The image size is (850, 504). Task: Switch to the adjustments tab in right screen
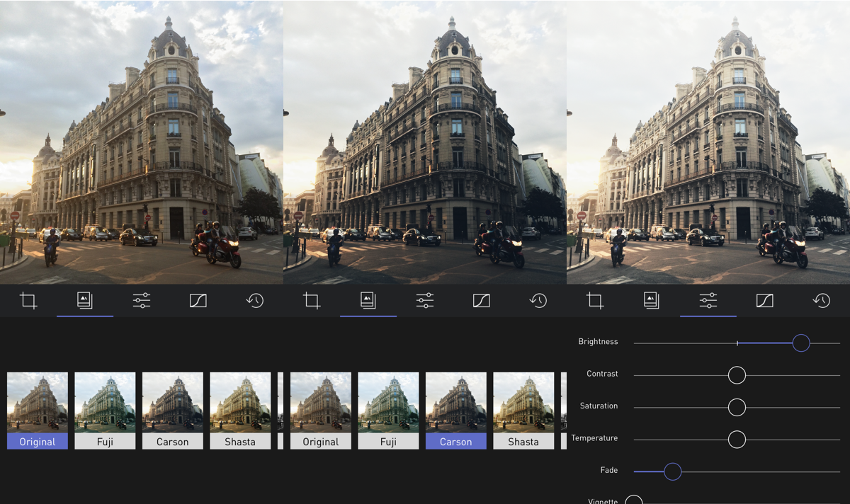point(708,301)
